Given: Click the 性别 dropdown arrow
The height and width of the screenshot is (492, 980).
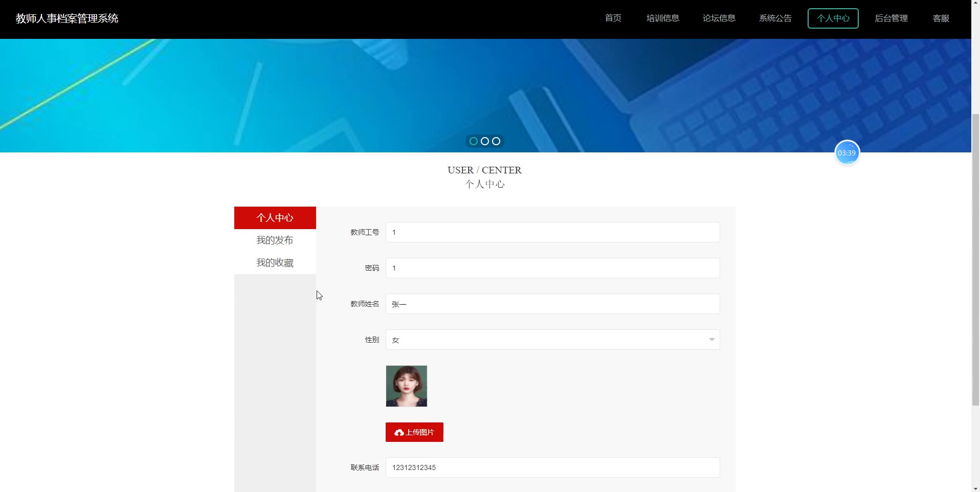Looking at the screenshot, I should coord(711,340).
